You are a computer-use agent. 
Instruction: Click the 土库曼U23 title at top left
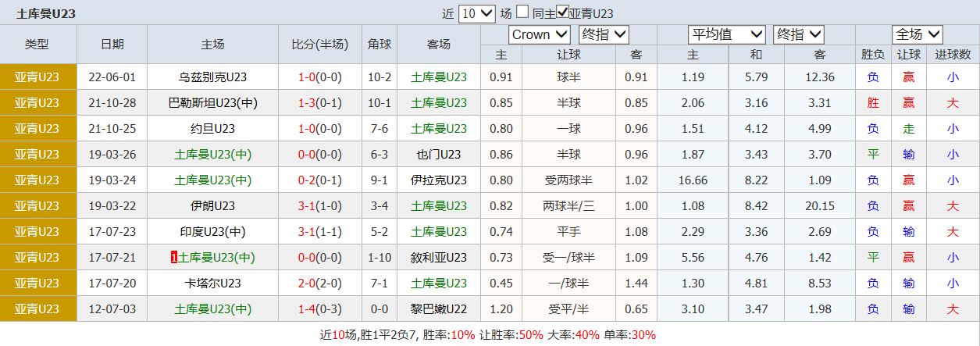[x=46, y=13]
